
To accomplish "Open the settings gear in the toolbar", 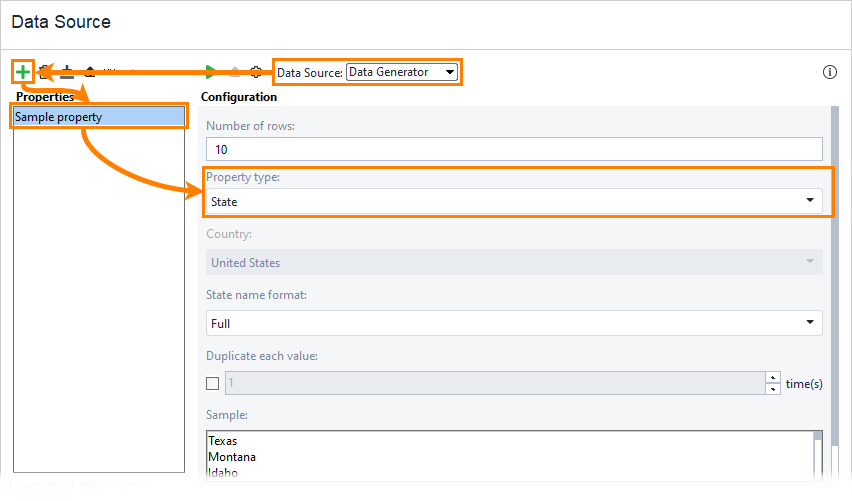I will (x=256, y=72).
